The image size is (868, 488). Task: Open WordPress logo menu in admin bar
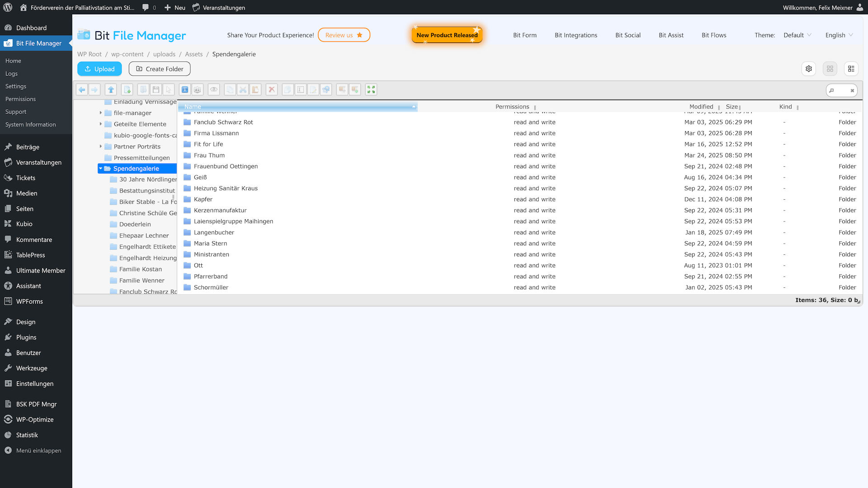click(8, 7)
